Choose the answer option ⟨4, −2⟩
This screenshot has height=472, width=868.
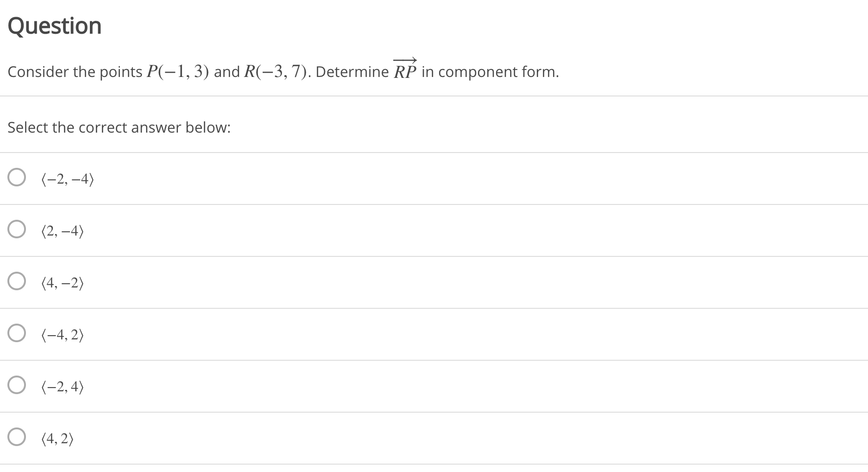click(62, 282)
